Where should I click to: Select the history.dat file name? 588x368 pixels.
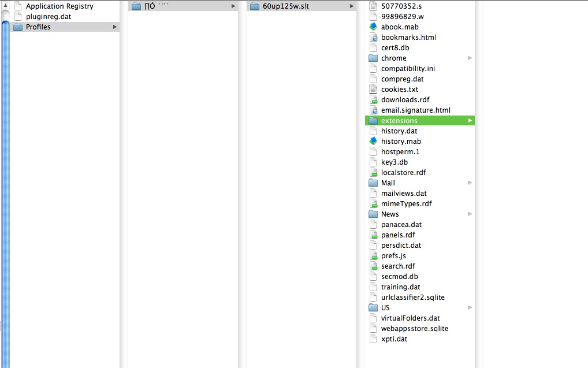pos(399,131)
